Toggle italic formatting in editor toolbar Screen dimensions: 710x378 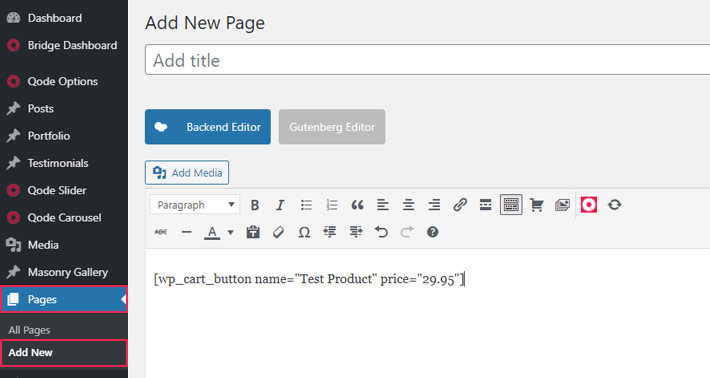click(x=280, y=205)
